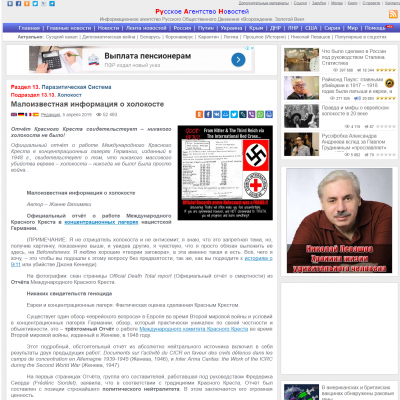Click the AdChoices info icon on banner
Viewport: 400px width, 400px height.
click(248, 48)
